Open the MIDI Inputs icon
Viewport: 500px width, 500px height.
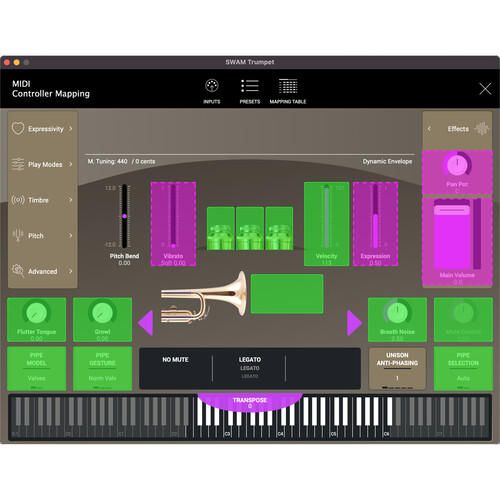click(x=212, y=86)
